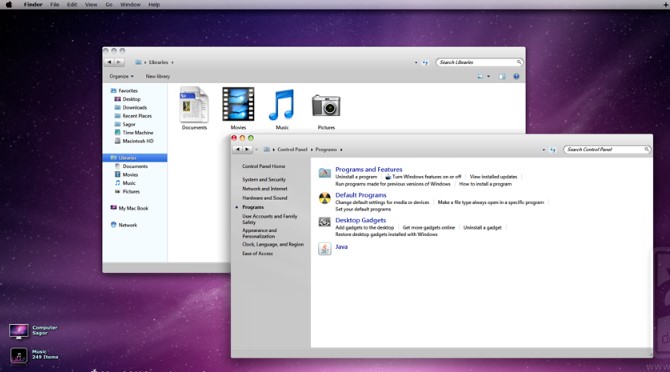Viewport: 670px width, 372px height.
Task: Open Libraries address history dropdown
Action: pyautogui.click(x=416, y=62)
